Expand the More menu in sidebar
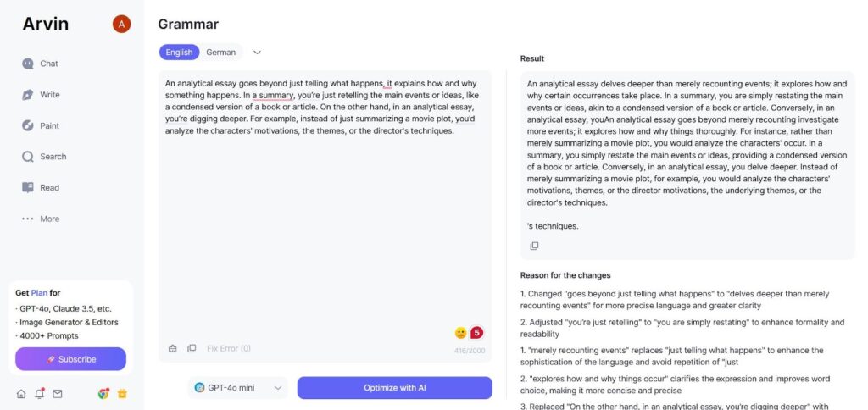The height and width of the screenshot is (410, 868). pos(41,219)
